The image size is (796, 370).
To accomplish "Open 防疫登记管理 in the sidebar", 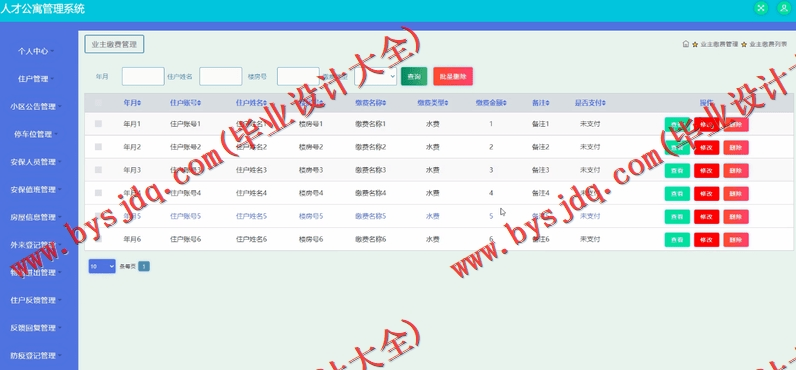I will point(36,355).
